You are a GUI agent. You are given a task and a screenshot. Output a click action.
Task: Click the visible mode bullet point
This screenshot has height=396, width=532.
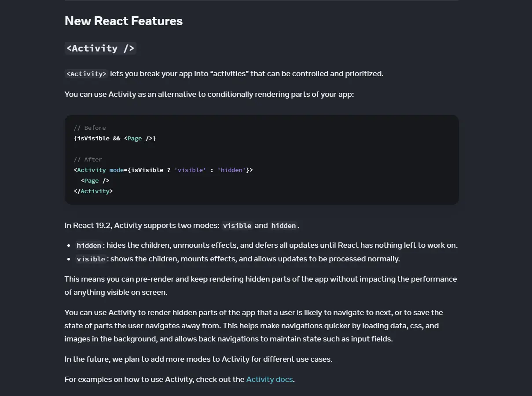[x=238, y=259]
